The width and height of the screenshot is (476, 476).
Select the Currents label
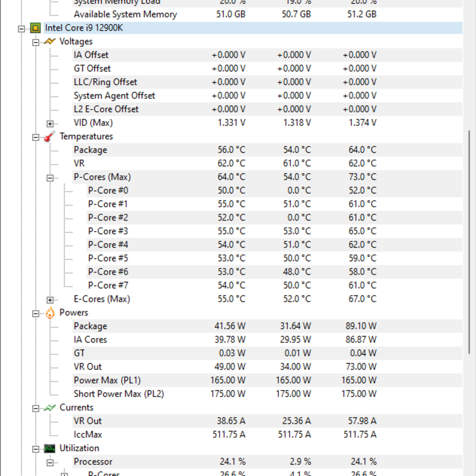pos(76,407)
